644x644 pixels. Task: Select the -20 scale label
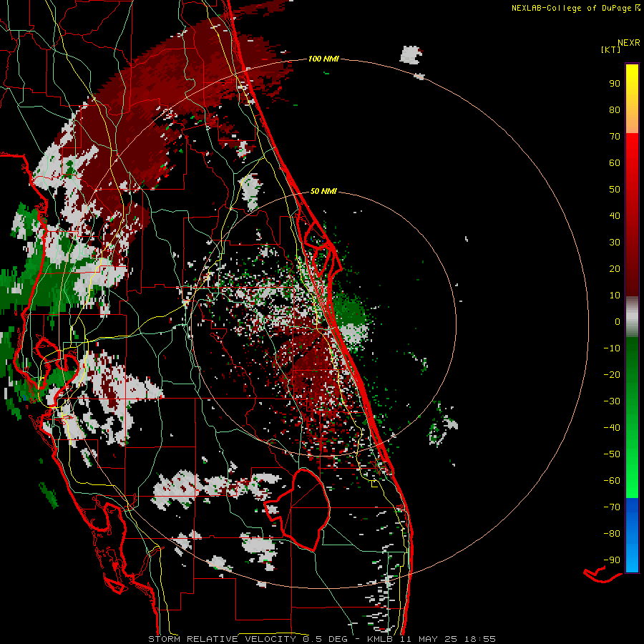612,374
